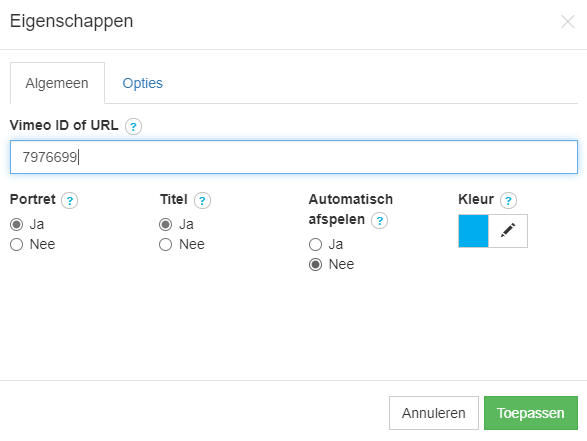587x441 pixels.
Task: Switch to the Opties tab
Action: click(143, 83)
